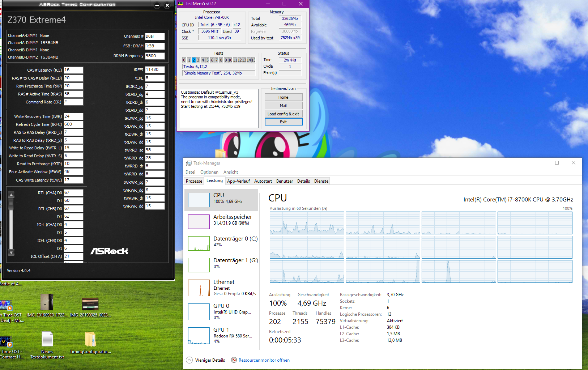The width and height of the screenshot is (588, 370).
Task: Select the CPU performance graph entry
Action: 221,200
